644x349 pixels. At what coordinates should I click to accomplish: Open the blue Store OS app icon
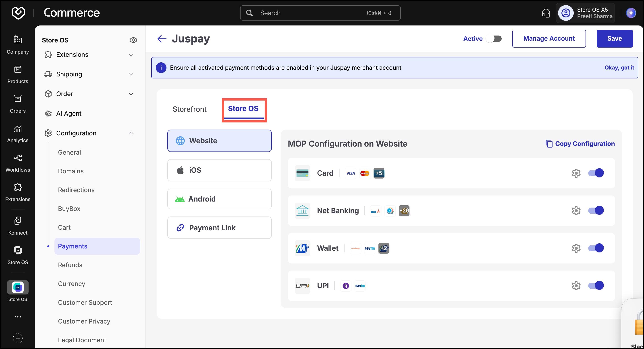[18, 287]
